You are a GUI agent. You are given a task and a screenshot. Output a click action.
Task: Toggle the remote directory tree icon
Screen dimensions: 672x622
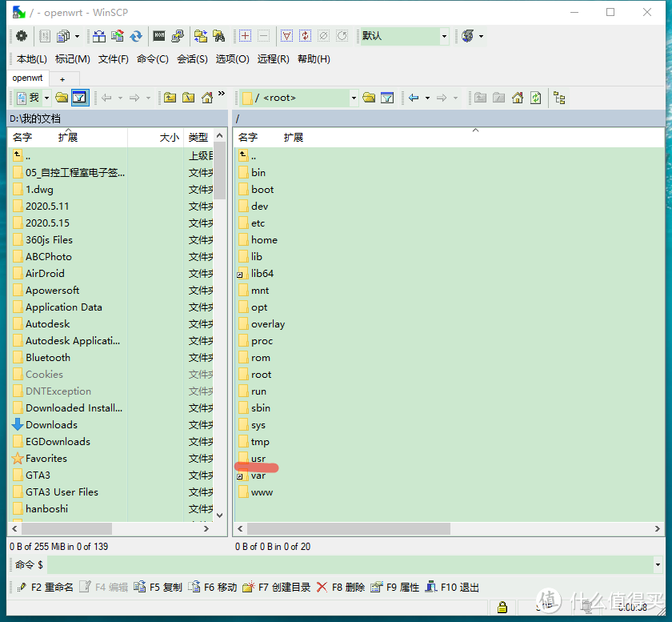pos(559,98)
